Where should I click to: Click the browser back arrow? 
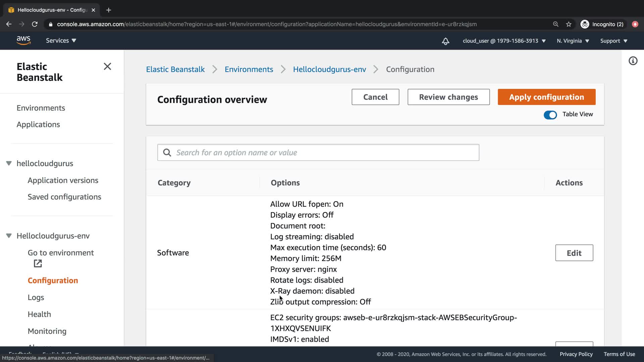click(x=9, y=24)
